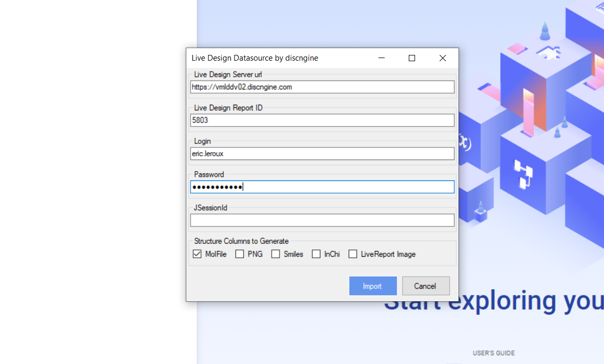Image resolution: width=604 pixels, height=364 pixels.
Task: Click the Live Design Server url field
Action: [322, 87]
